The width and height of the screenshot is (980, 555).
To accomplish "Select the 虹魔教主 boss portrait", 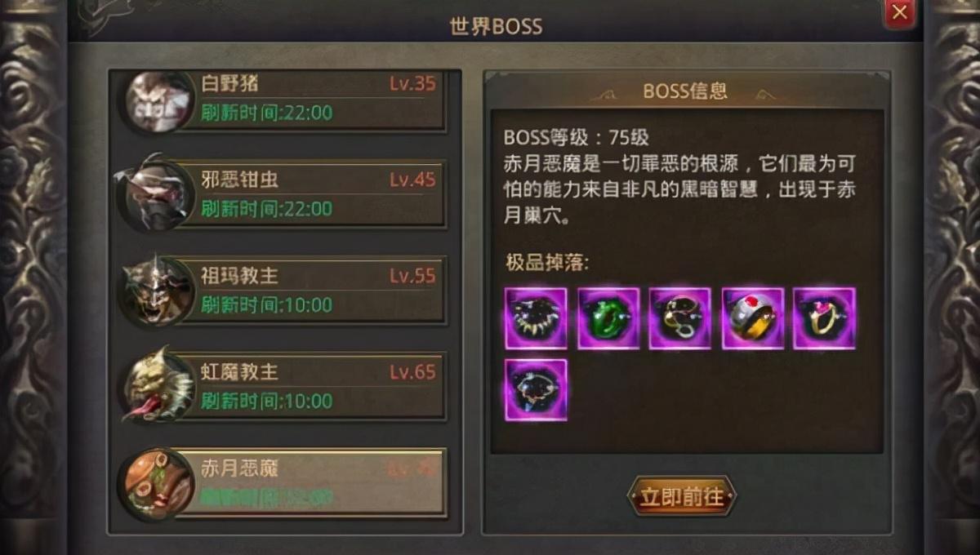I will 158,387.
